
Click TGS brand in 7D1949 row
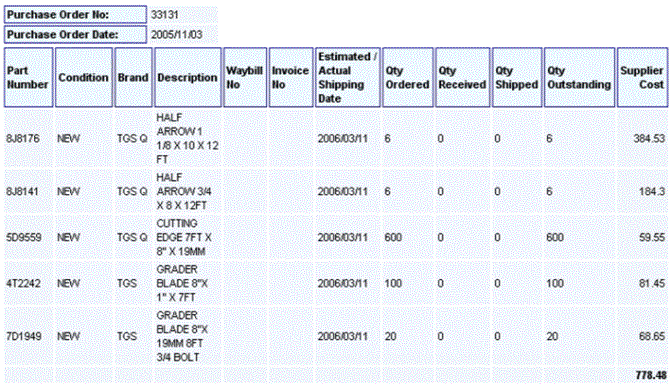click(127, 336)
